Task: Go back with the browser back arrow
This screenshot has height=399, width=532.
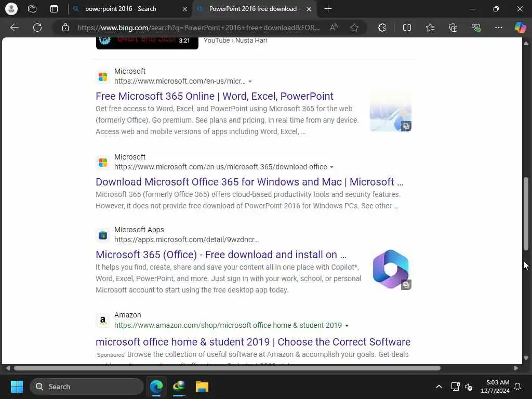Action: pyautogui.click(x=14, y=28)
